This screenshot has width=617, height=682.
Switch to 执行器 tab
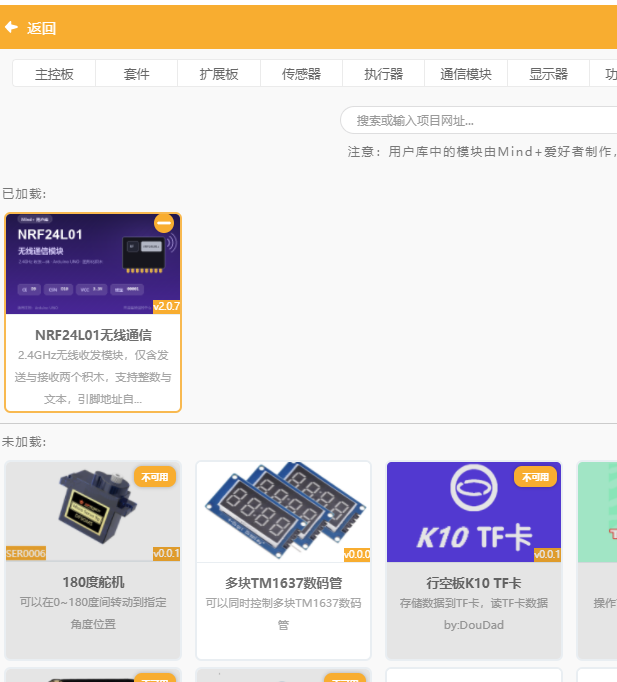coord(383,74)
